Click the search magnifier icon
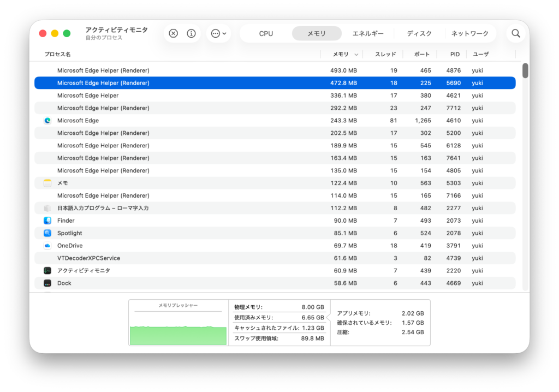Image resolution: width=559 pixels, height=392 pixels. pos(515,33)
